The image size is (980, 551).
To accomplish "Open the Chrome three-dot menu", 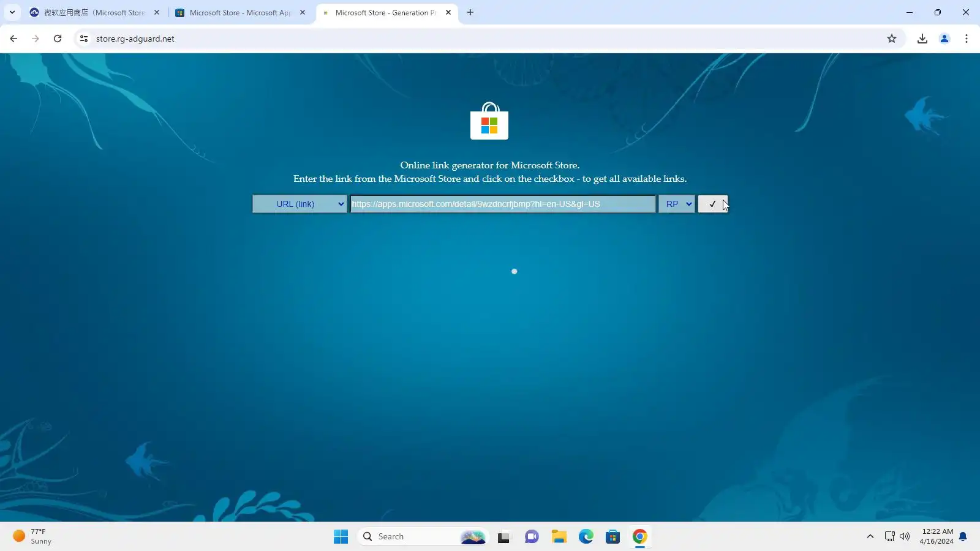I will (967, 39).
